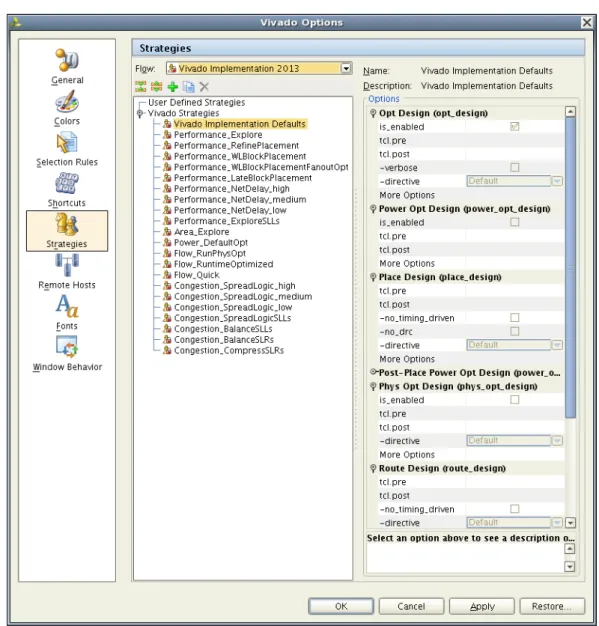The image size is (599, 626).
Task: Click the Restore... button
Action: pyautogui.click(x=551, y=606)
